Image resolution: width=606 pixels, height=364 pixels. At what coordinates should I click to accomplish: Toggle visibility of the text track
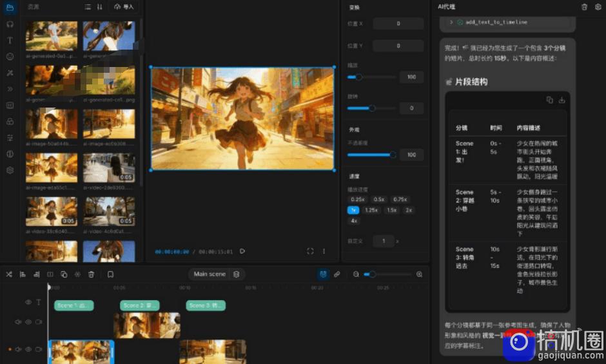pyautogui.click(x=28, y=302)
